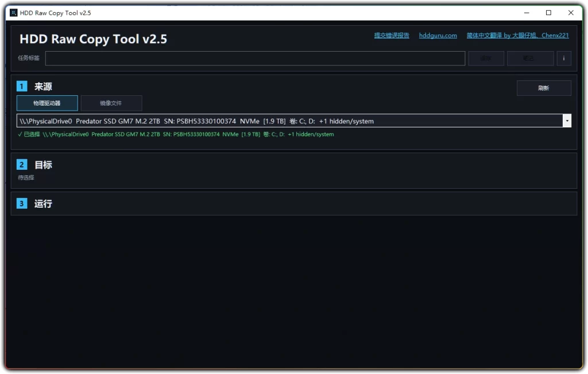Click the dimmed button left of the info icon
This screenshot has width=588, height=374.
tap(530, 58)
